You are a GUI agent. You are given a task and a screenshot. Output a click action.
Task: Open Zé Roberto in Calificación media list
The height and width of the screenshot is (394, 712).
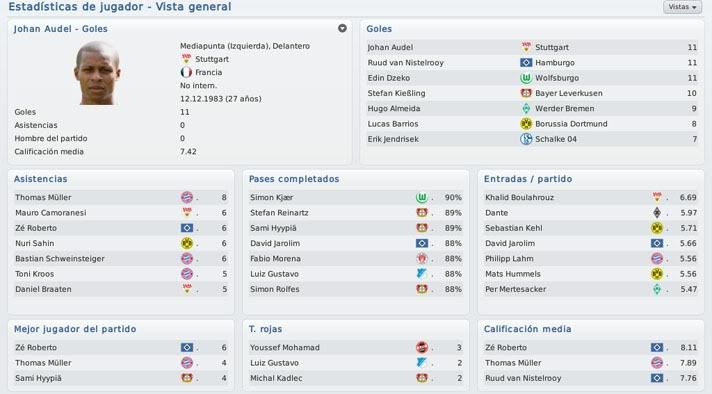506,348
